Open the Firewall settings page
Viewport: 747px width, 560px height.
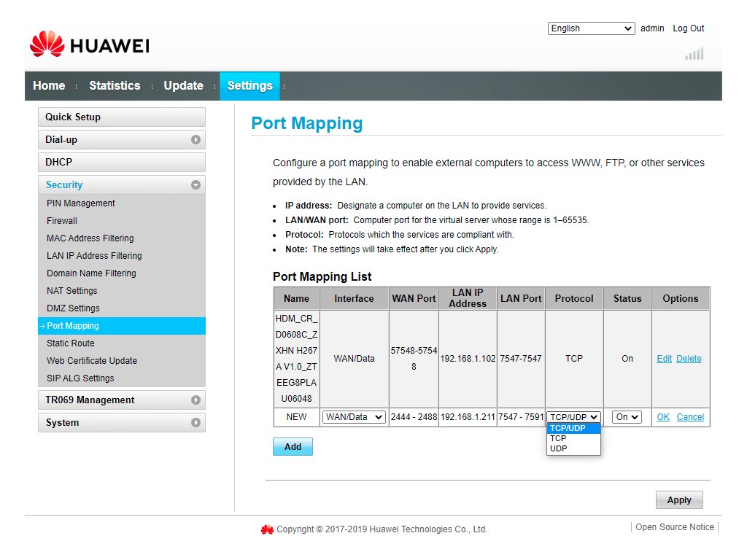click(62, 221)
